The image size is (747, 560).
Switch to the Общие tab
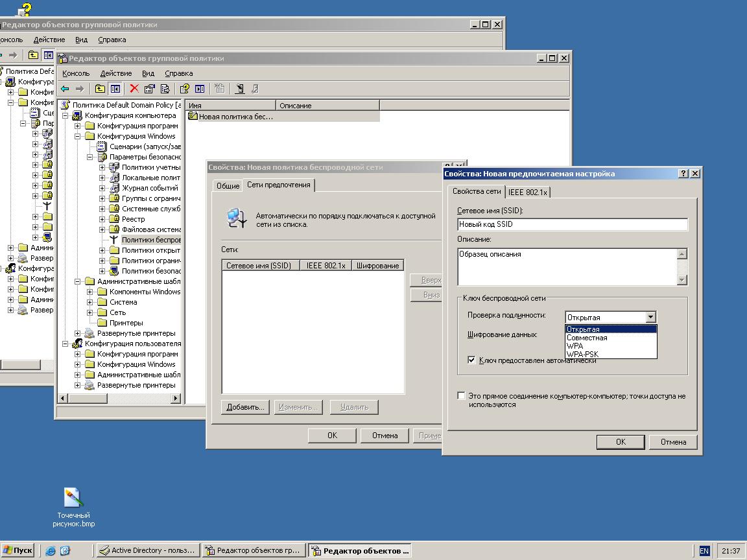click(x=228, y=186)
